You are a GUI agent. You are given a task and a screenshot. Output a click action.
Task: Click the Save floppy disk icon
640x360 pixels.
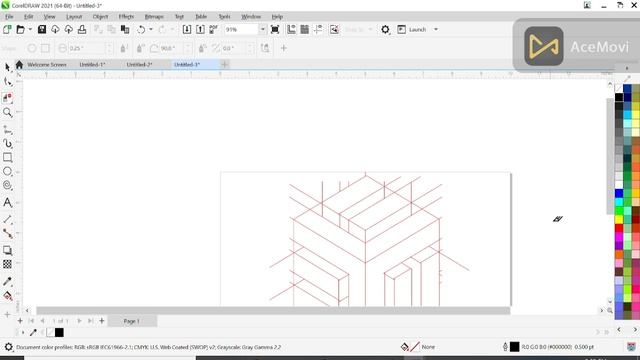pyautogui.click(x=42, y=29)
